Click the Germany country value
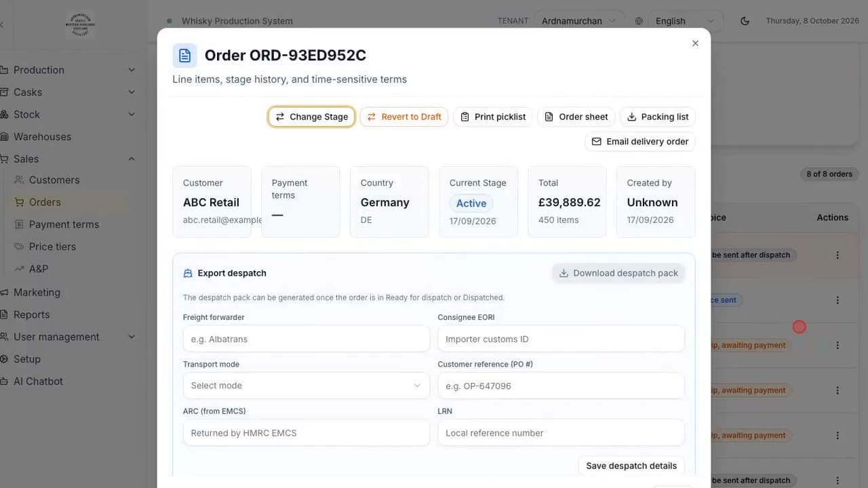The image size is (868, 488). click(384, 203)
